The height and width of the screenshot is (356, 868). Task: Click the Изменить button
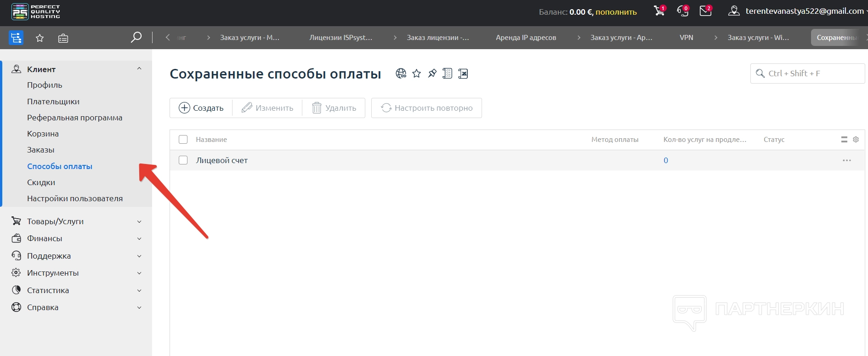267,108
